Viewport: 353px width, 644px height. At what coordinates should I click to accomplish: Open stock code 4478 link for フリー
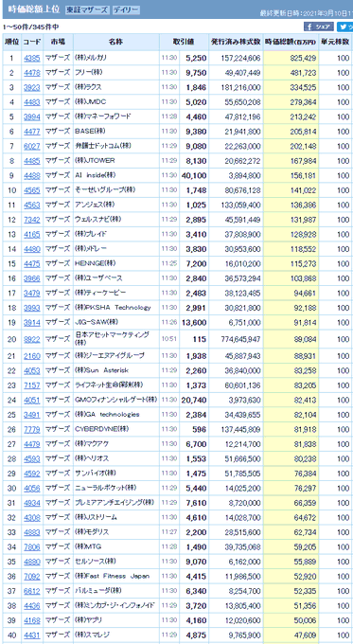[x=31, y=73]
